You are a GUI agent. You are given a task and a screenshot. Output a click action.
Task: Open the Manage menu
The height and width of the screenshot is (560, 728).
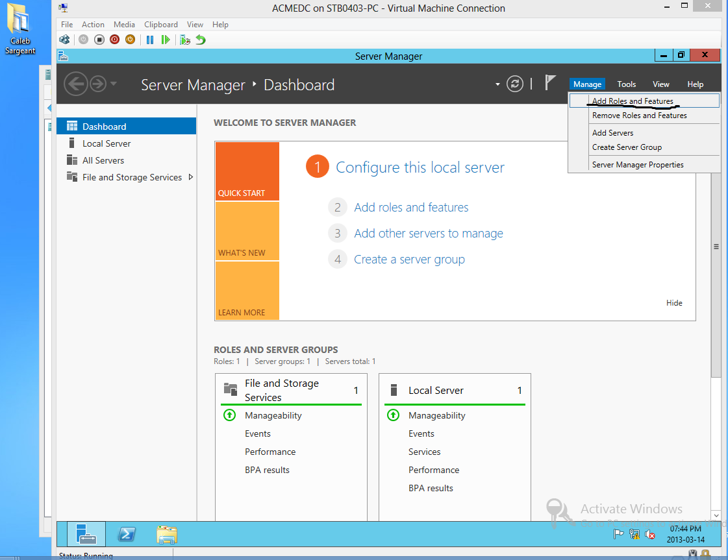[x=587, y=84]
